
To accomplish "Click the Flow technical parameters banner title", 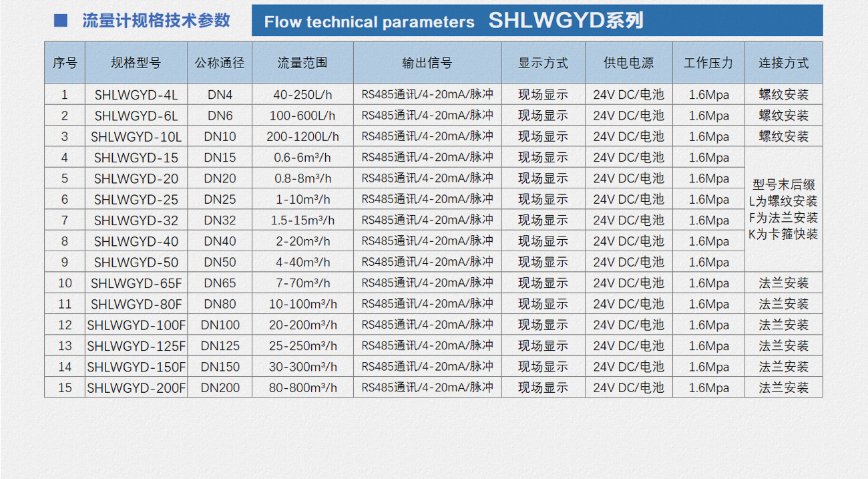I will pyautogui.click(x=369, y=21).
